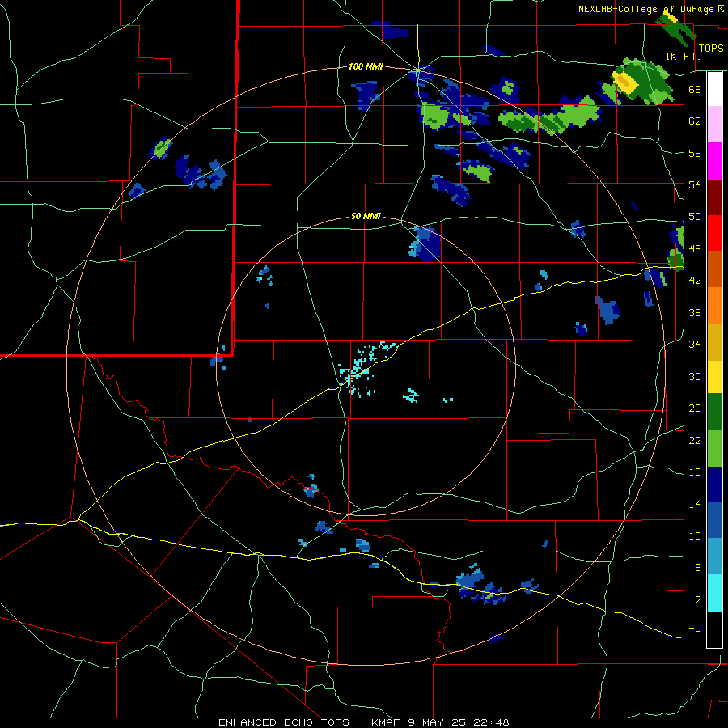Click the 'KMAF' radar site identifier
Screen dimensions: 728x728
point(387,722)
